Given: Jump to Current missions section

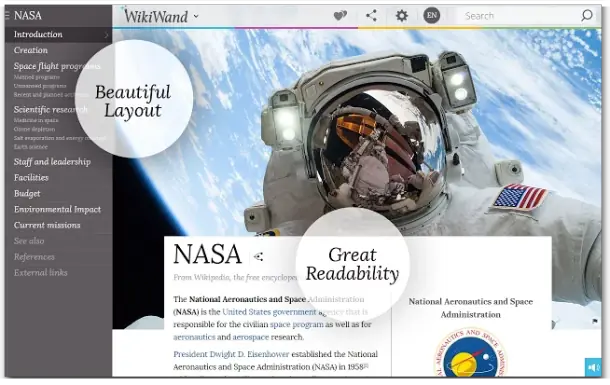Looking at the screenshot, I should pyautogui.click(x=47, y=225).
